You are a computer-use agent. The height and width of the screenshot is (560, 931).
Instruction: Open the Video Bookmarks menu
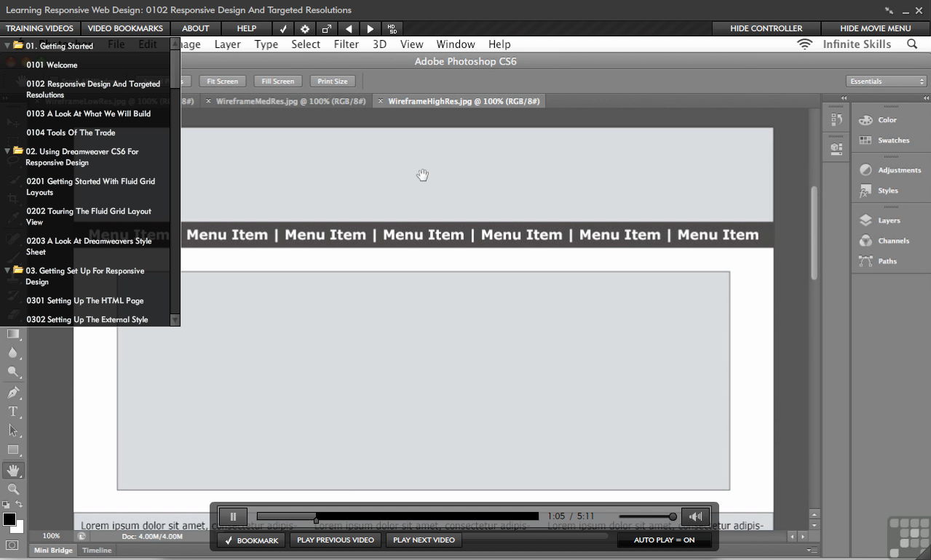tap(125, 28)
